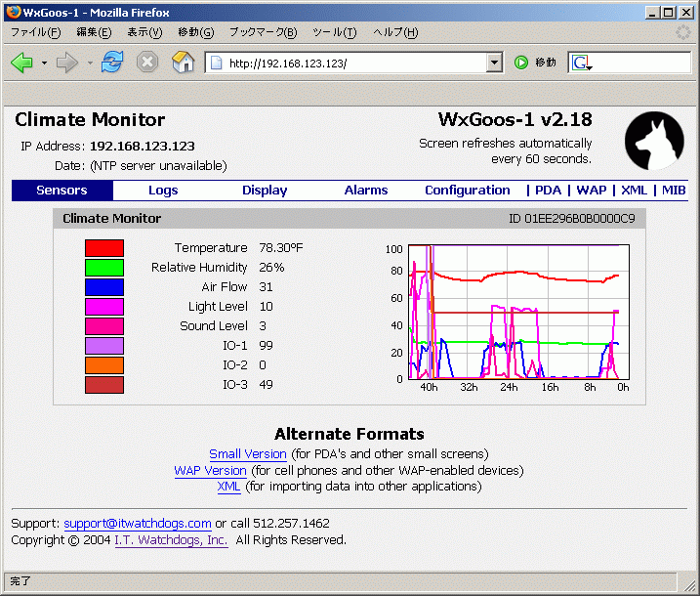This screenshot has width=700, height=596.
Task: Click the Air Flow label
Action: (225, 287)
